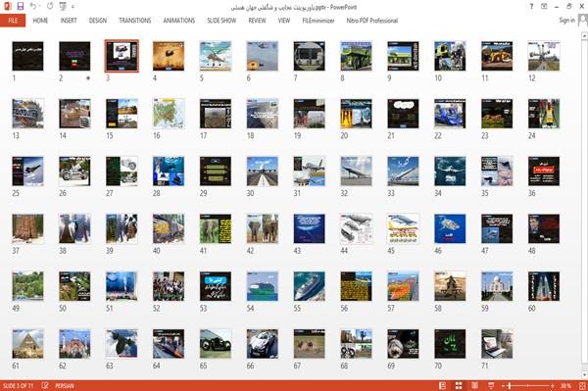Select highlighted slide 3 thumbnail
This screenshot has width=588, height=391.
coord(122,56)
